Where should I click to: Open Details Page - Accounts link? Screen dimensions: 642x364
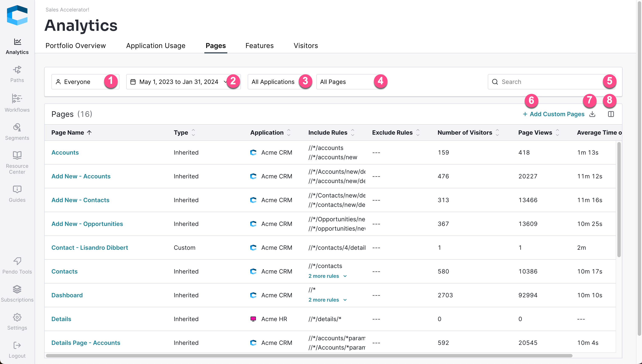coord(86,343)
